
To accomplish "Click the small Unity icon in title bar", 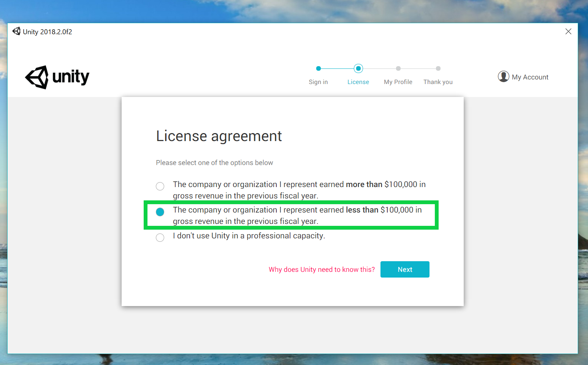I will coord(16,31).
